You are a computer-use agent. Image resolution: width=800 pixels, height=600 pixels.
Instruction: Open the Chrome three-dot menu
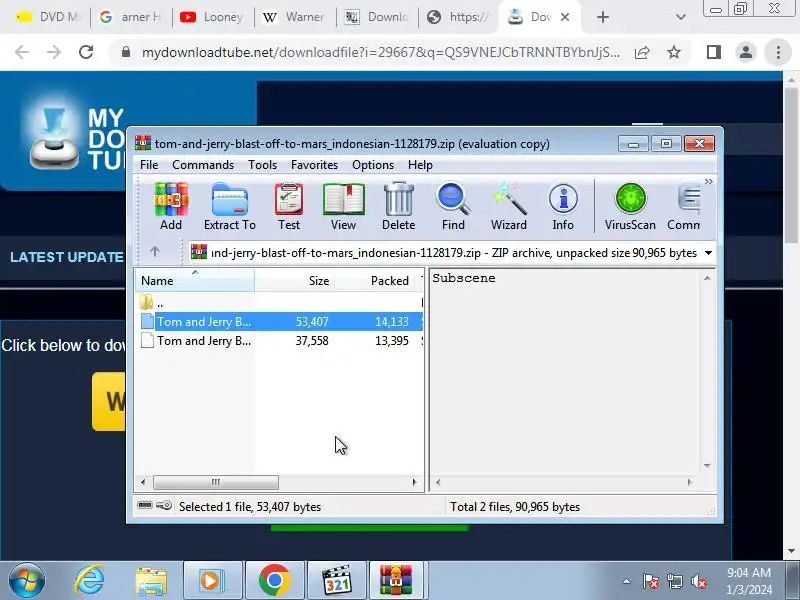point(778,52)
